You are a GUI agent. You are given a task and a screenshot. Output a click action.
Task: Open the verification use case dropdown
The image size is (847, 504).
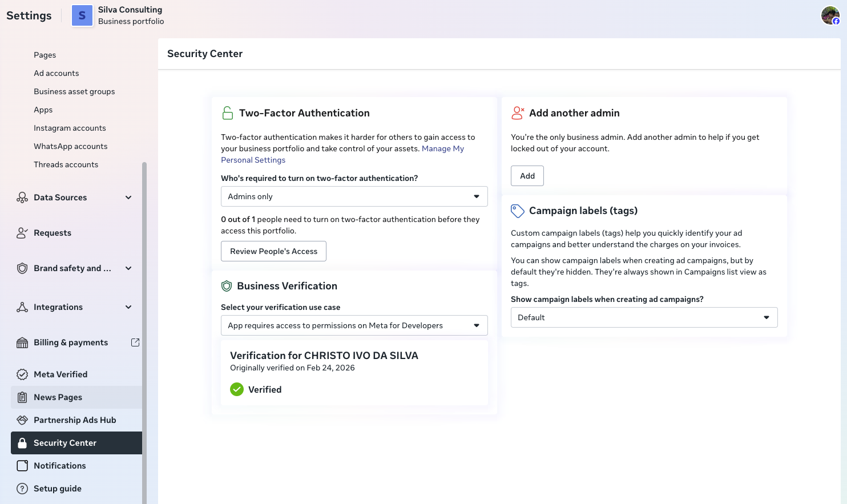[x=354, y=325]
